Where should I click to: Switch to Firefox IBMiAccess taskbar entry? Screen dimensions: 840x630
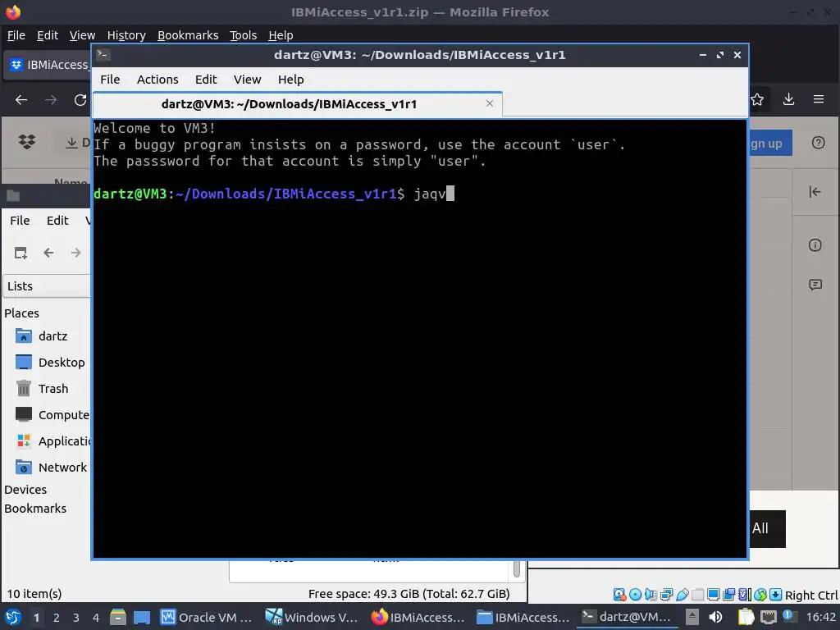coord(418,618)
